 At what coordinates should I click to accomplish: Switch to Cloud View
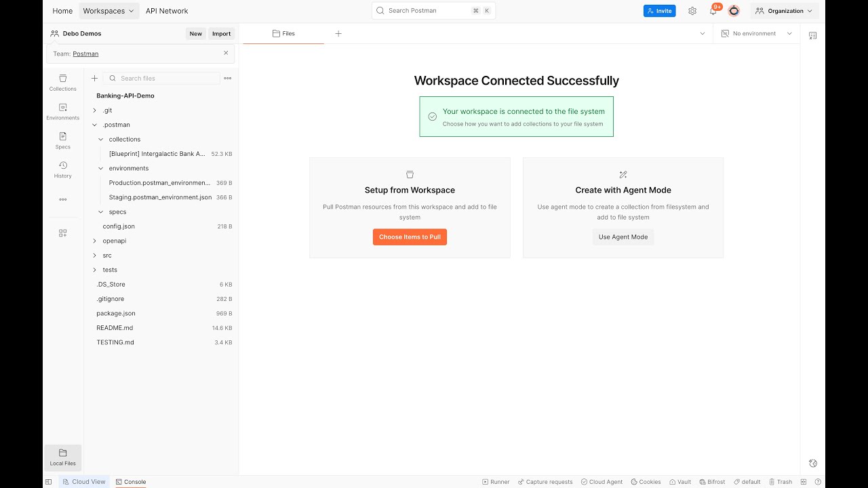(84, 482)
